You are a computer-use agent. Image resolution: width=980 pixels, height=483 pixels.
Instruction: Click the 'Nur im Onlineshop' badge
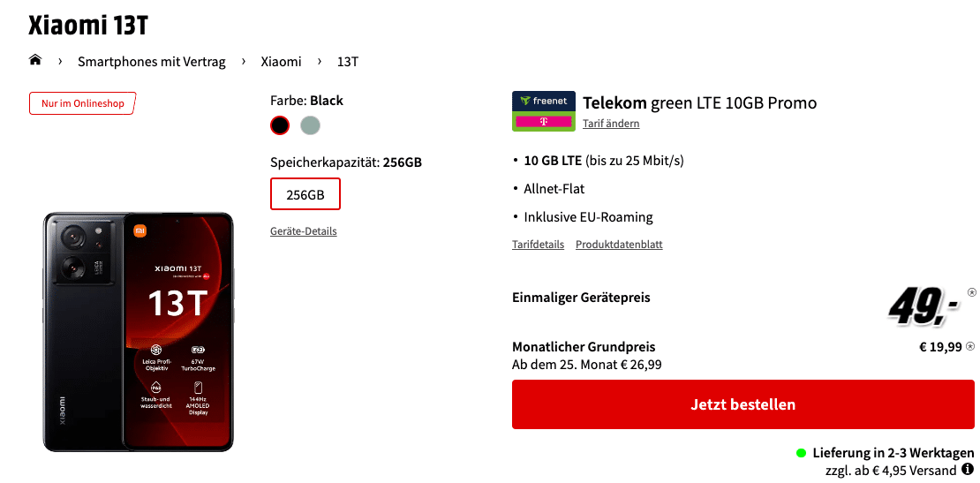pyautogui.click(x=82, y=103)
